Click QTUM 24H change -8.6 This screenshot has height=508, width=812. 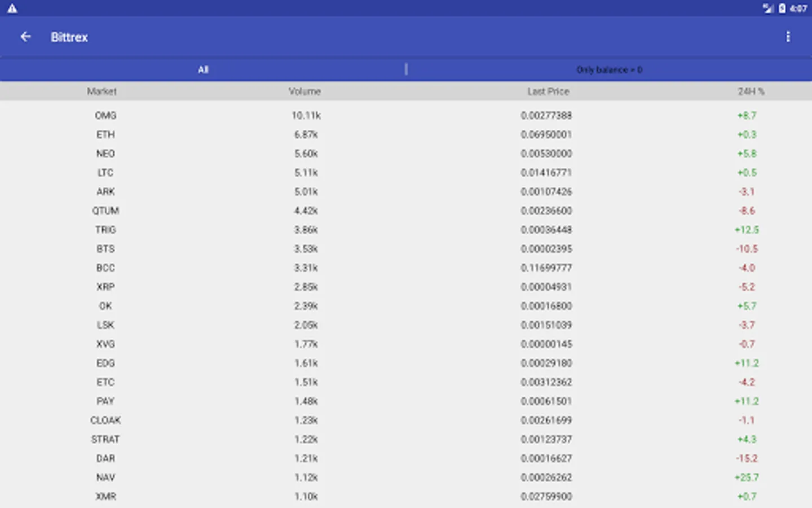click(x=747, y=211)
